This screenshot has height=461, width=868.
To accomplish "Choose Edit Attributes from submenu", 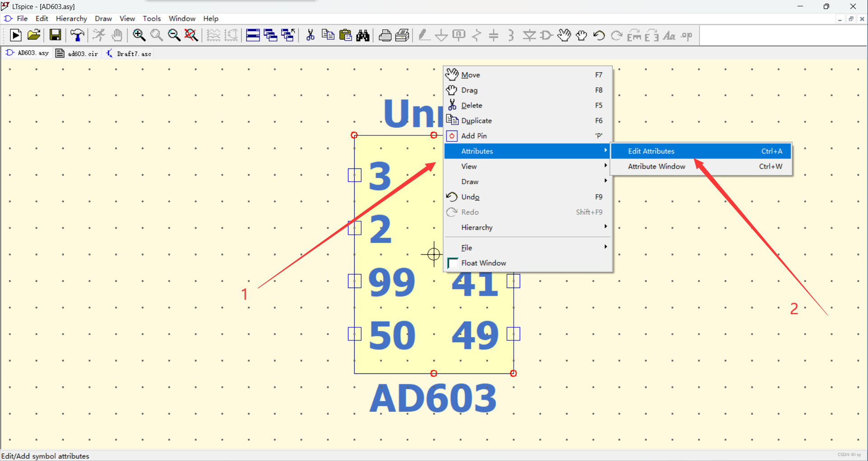I will pyautogui.click(x=701, y=151).
